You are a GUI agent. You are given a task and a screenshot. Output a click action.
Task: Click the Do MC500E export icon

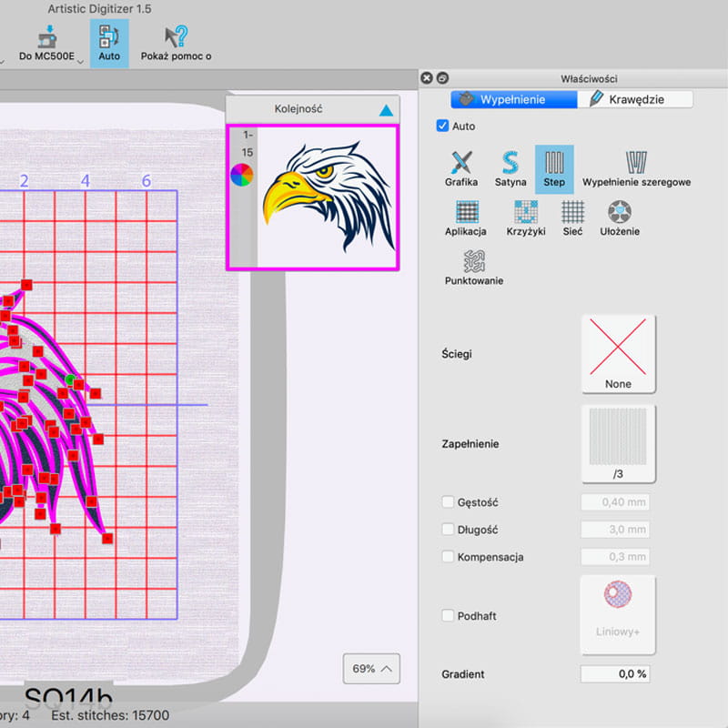(47, 37)
